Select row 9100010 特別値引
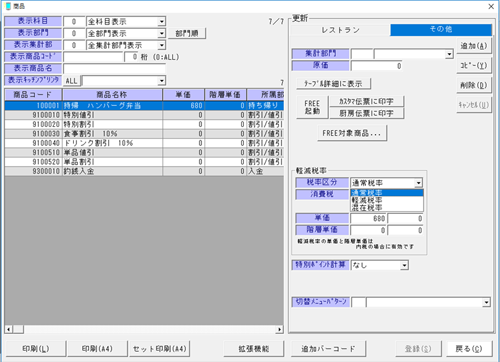The height and width of the screenshot is (362, 500). pyautogui.click(x=144, y=115)
